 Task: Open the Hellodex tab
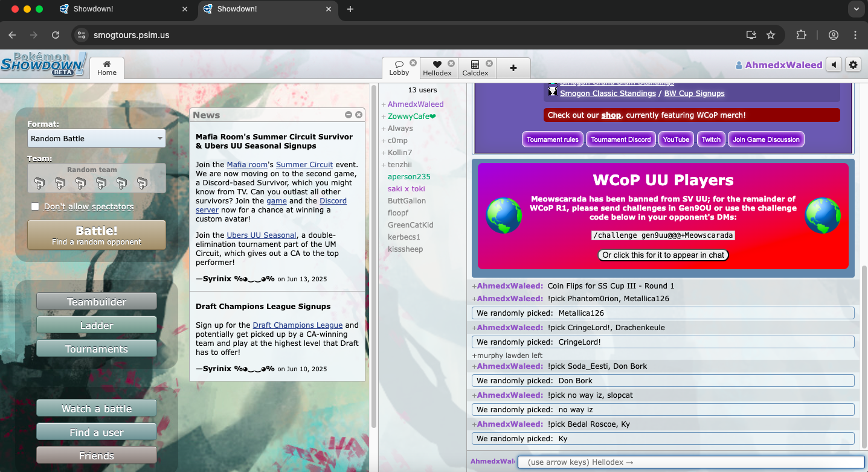(437, 68)
